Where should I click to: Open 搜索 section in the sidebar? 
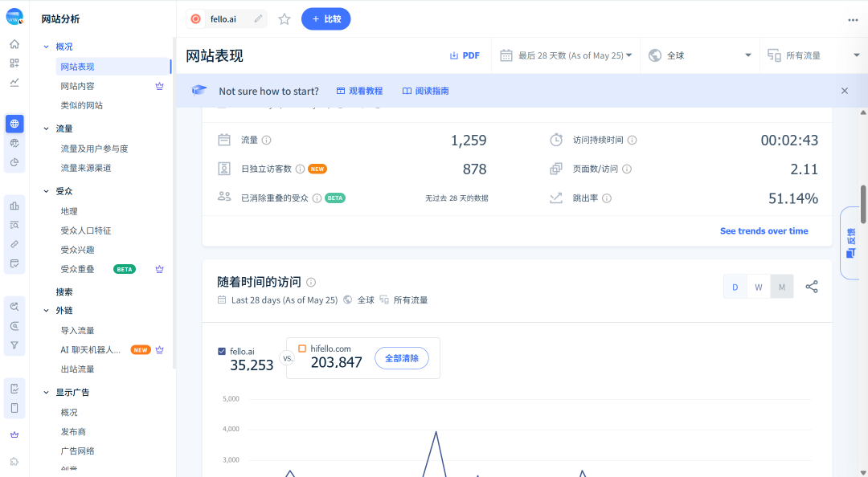click(64, 291)
